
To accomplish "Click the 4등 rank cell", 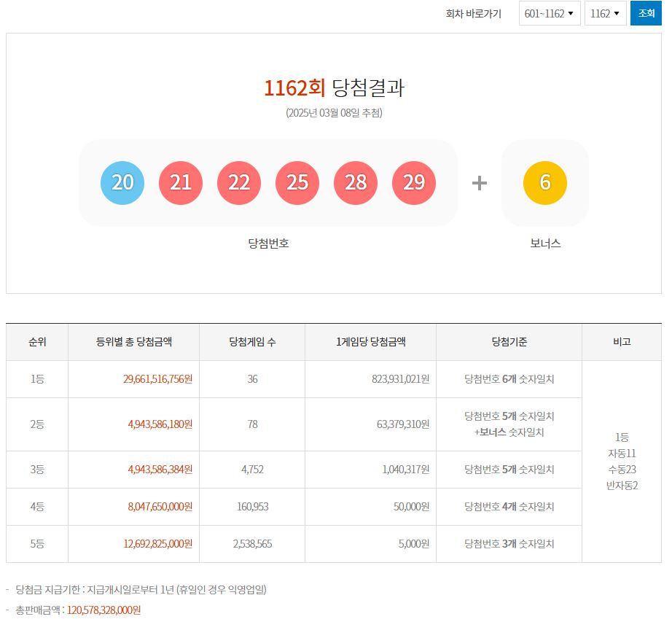I will point(37,507).
